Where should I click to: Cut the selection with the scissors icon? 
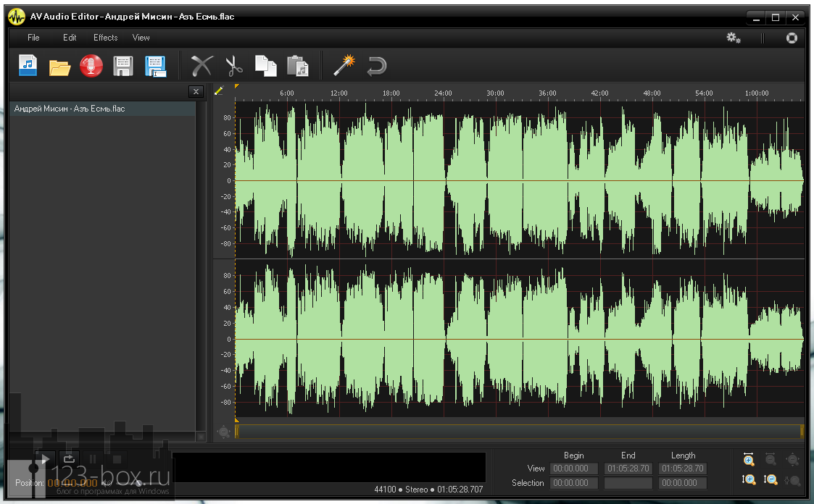pos(234,67)
